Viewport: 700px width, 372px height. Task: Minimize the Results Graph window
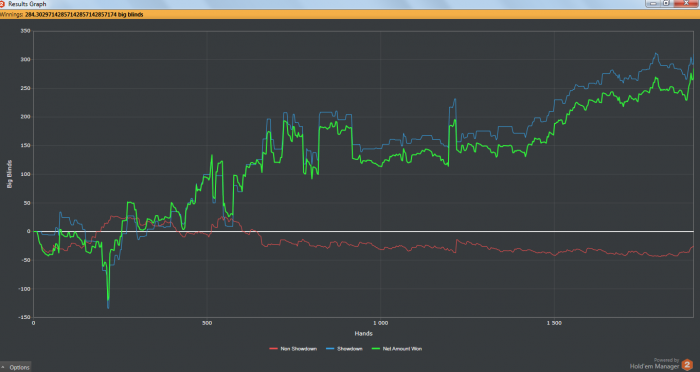653,3
